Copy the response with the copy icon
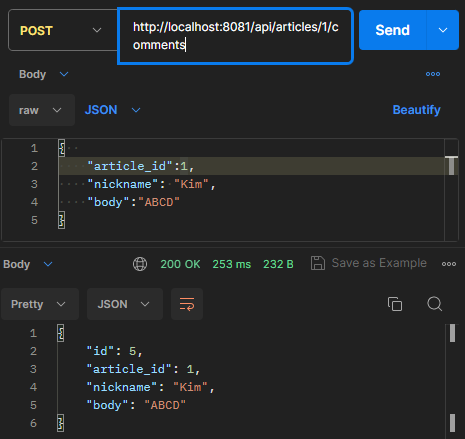 [x=395, y=304]
